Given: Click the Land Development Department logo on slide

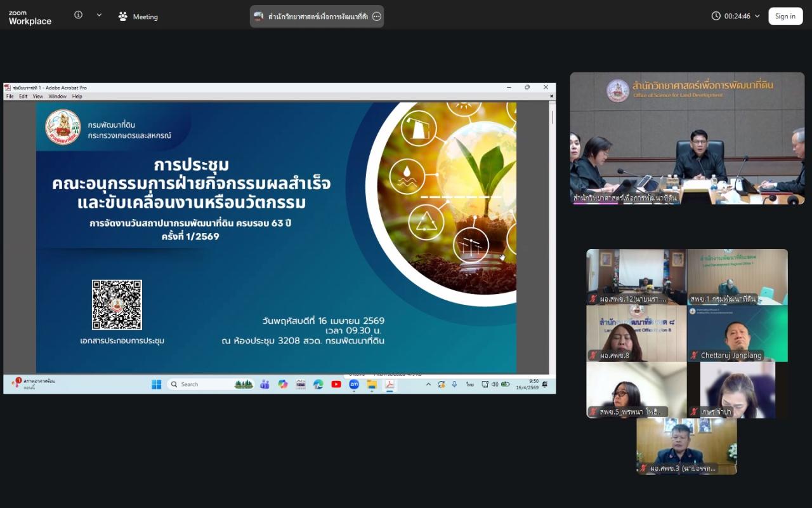Looking at the screenshot, I should click(x=63, y=127).
